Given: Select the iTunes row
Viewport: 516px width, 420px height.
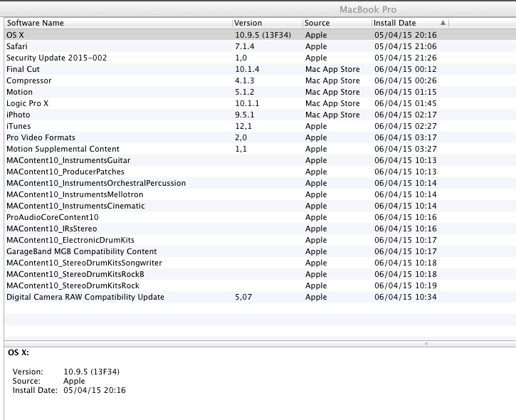Looking at the screenshot, I should coord(260,126).
